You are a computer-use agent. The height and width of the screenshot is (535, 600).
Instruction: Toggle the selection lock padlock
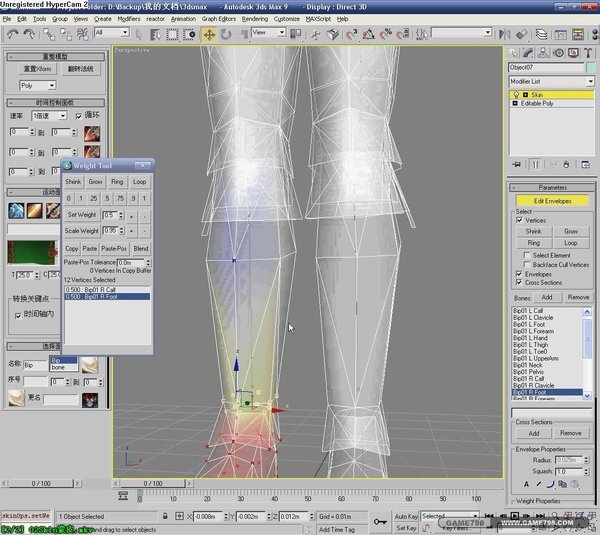pos(165,516)
